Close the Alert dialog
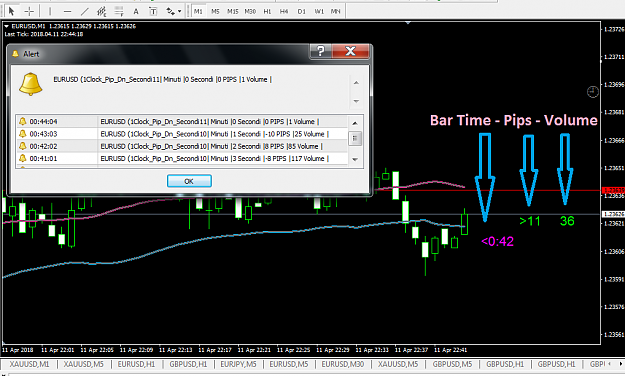This screenshot has height=376, width=625. (x=350, y=51)
